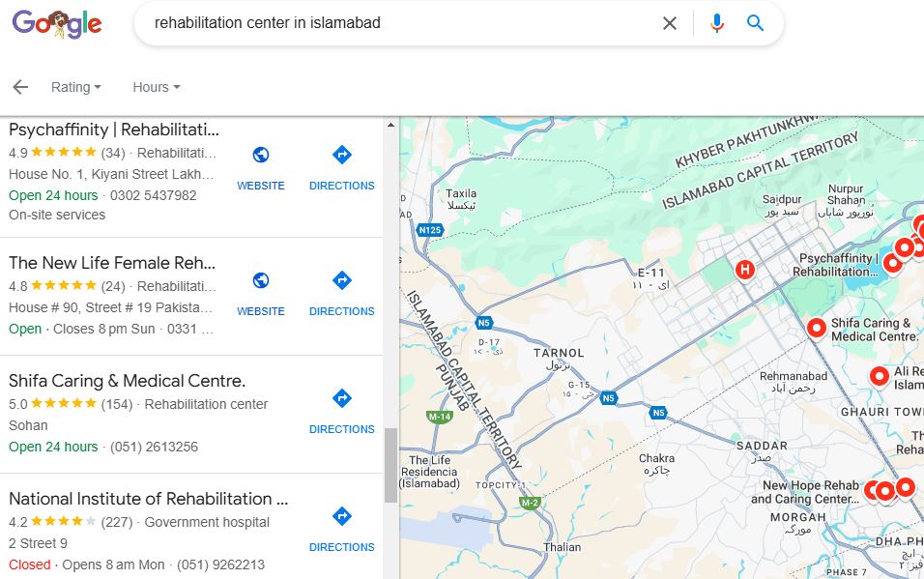Open The New Life Female Rehab website

click(x=261, y=280)
